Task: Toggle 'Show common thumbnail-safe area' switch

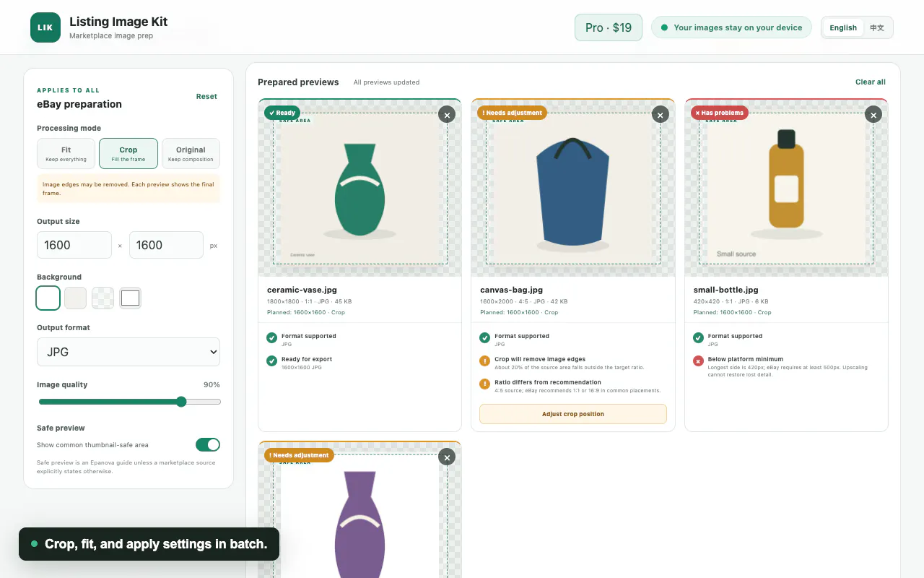Action: click(208, 444)
